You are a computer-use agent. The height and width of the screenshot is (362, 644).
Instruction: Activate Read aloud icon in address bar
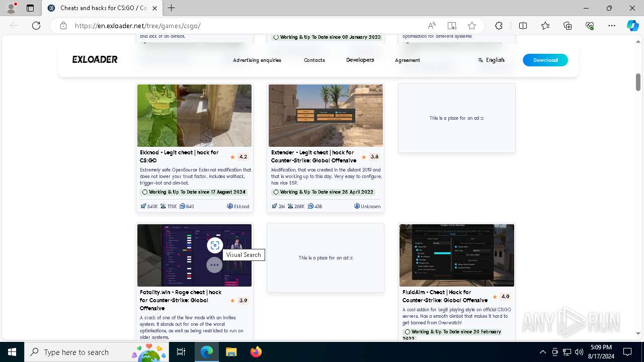[x=432, y=26]
